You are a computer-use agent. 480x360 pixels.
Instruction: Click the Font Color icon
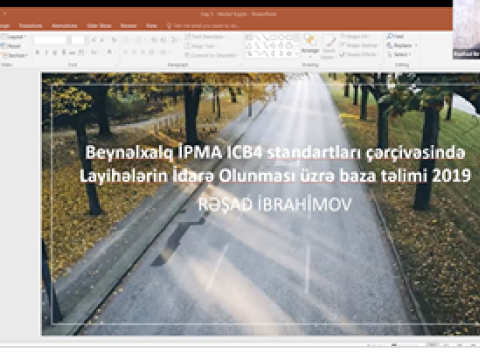110,52
